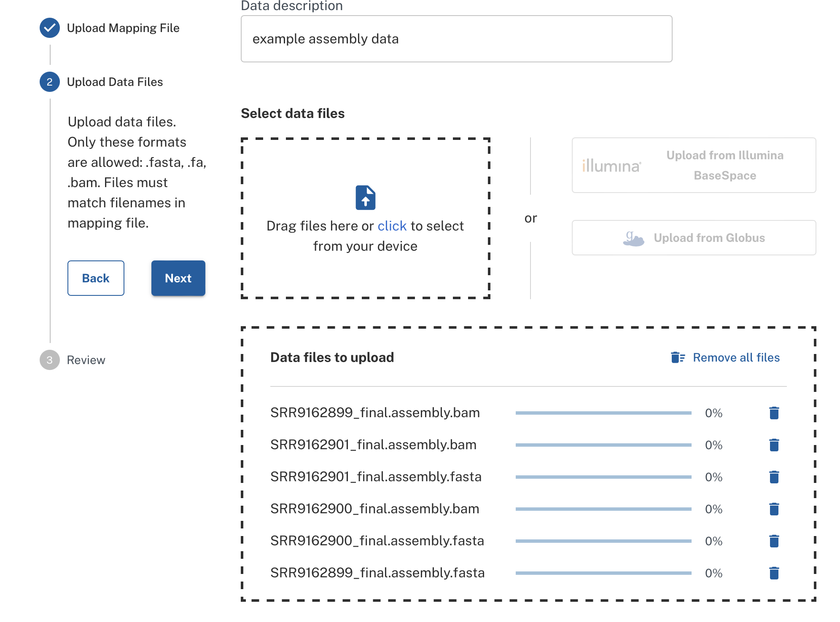Click trash icon for SRR9162901_final.assembly.fasta

tap(774, 477)
